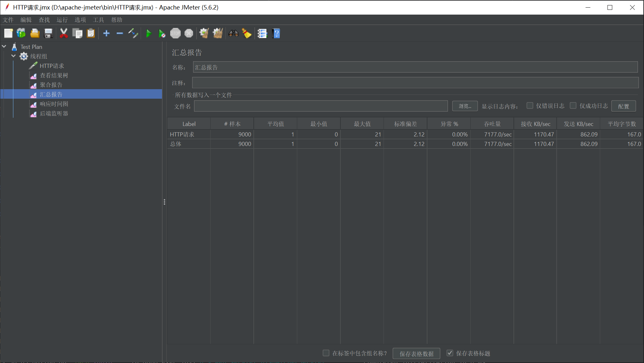Open the 查找 menu

44,20
